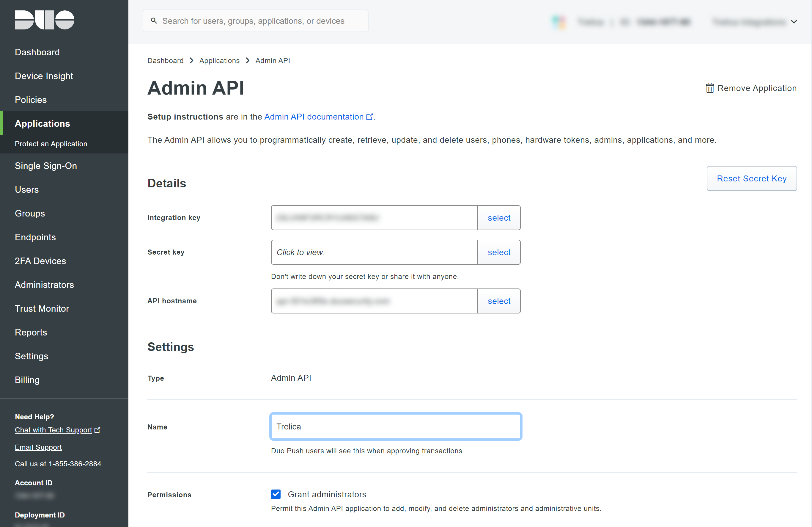The image size is (812, 527).
Task: Open Protect an Application submenu item
Action: coord(51,144)
